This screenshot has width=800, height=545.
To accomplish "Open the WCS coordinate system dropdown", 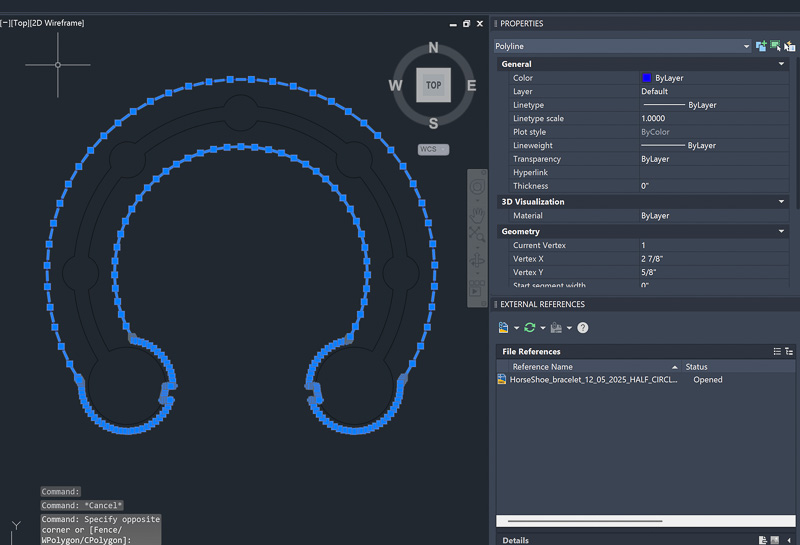I will click(433, 149).
